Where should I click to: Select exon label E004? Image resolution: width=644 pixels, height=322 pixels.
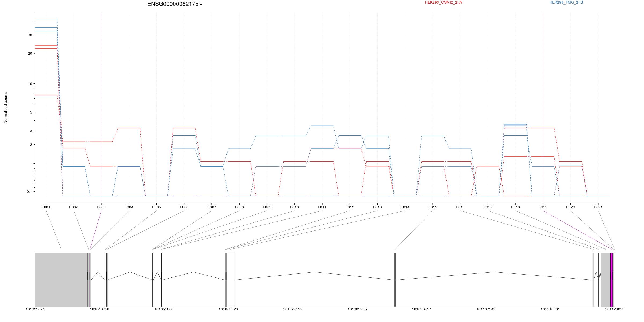(x=129, y=207)
